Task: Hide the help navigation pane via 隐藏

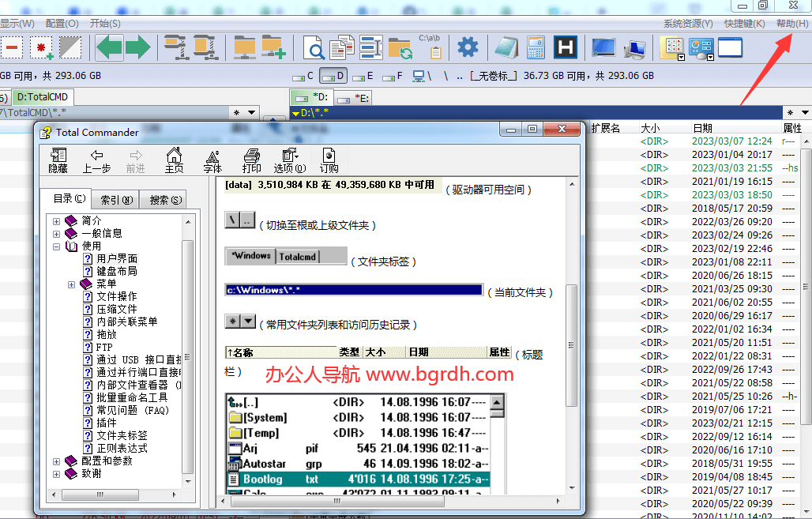Action: [x=58, y=160]
